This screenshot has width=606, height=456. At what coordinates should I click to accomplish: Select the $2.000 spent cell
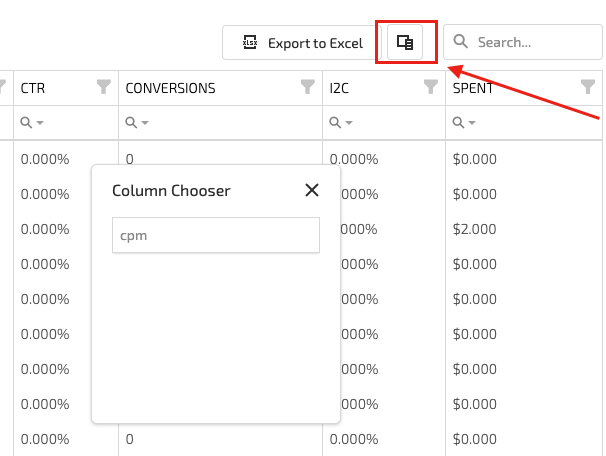[x=475, y=229]
